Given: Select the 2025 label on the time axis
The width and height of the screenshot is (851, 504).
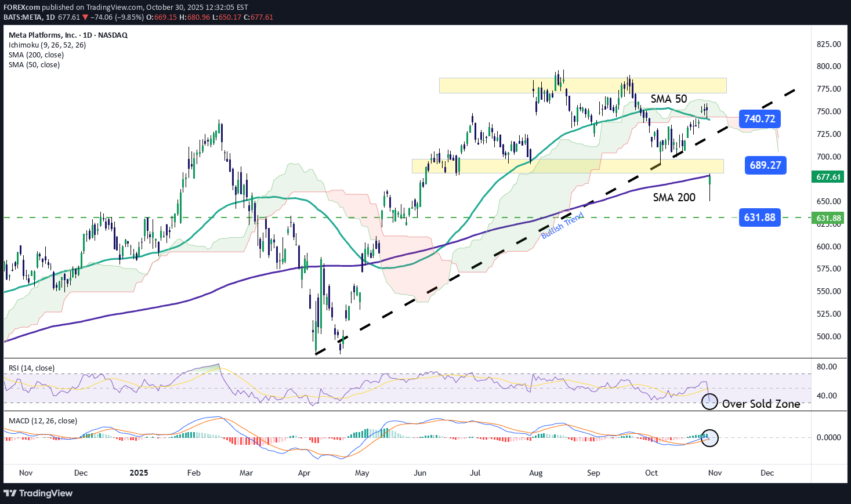Looking at the screenshot, I should point(138,473).
